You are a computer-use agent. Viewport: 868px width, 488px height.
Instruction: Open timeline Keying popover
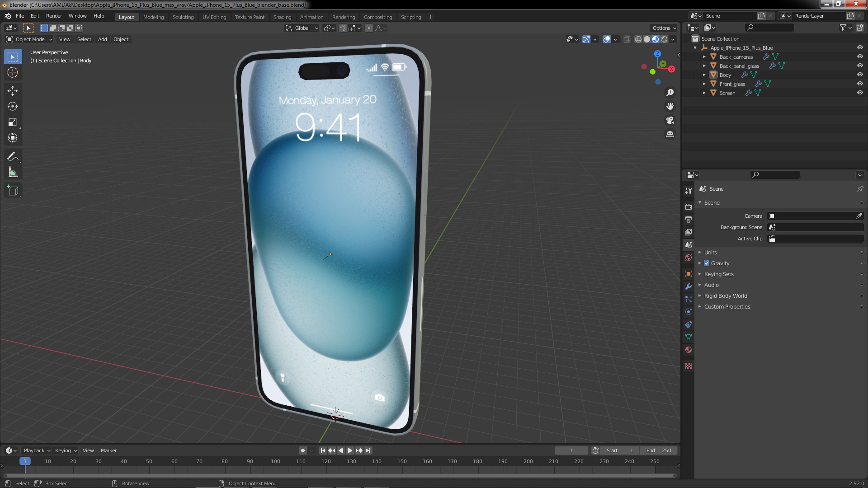click(66, 450)
